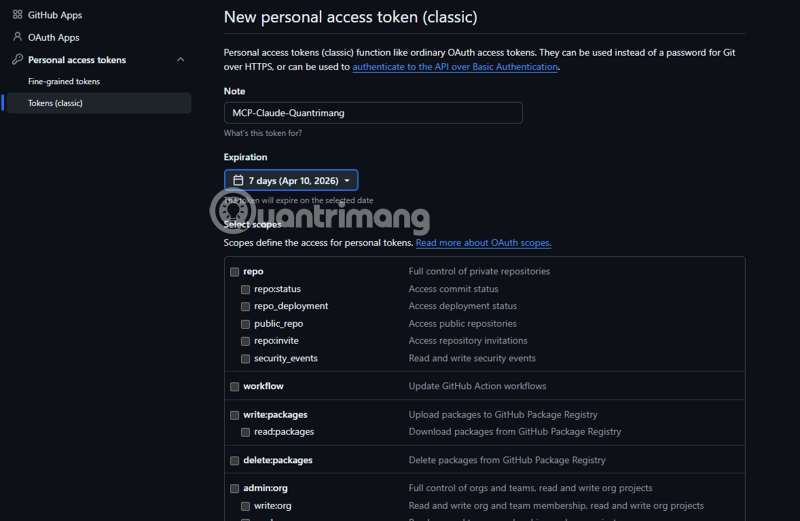Select Tokens (classic) in sidebar
800x521 pixels.
pyautogui.click(x=56, y=103)
